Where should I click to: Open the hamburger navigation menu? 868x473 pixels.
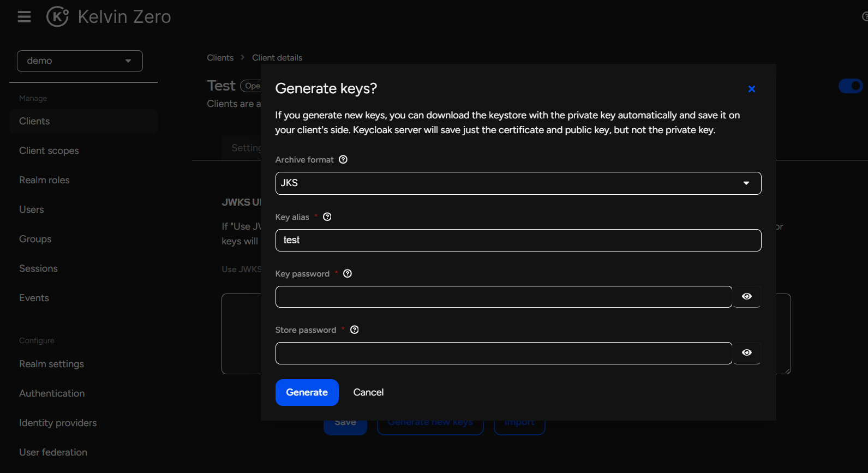click(24, 17)
